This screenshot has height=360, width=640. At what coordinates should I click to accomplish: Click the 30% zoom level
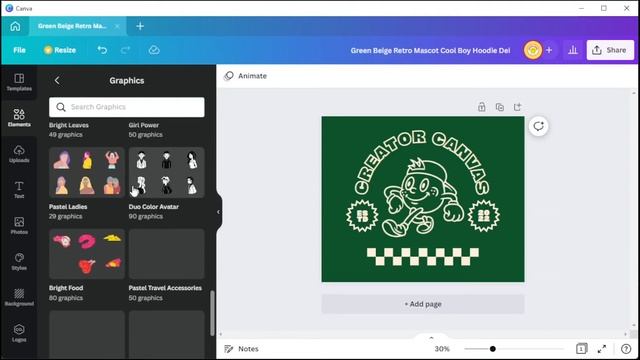[x=442, y=349]
